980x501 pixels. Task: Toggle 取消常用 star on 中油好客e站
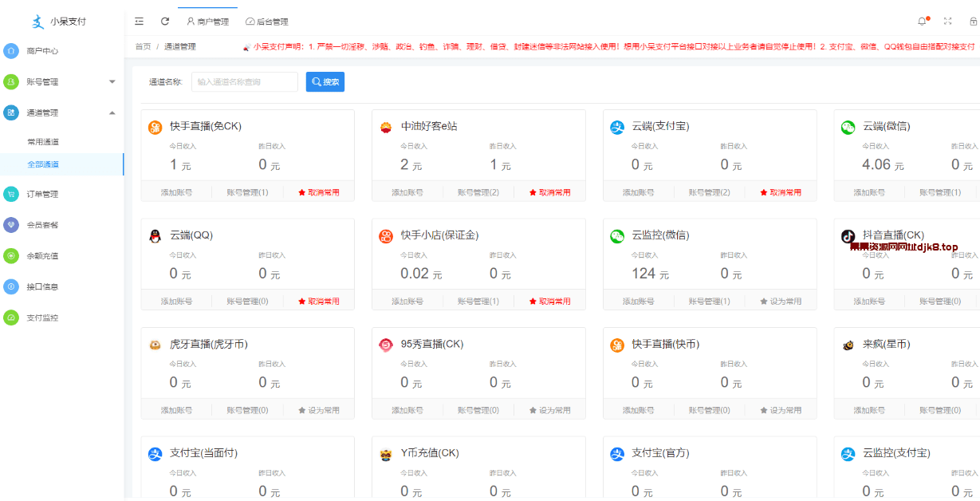click(551, 191)
